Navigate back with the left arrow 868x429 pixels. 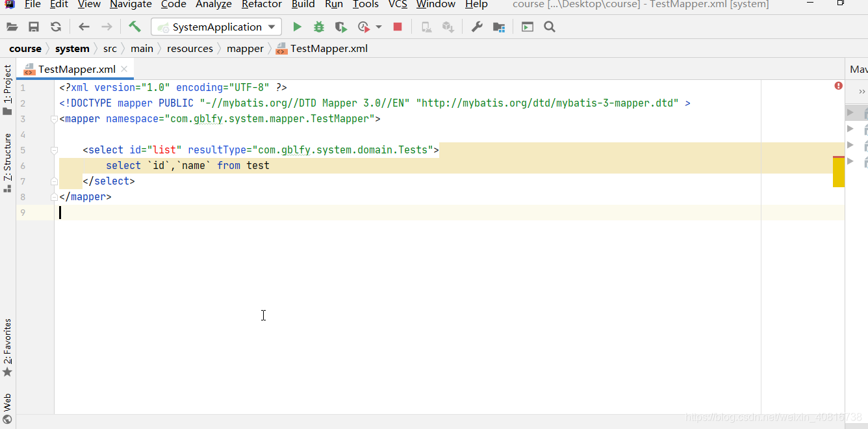[84, 27]
